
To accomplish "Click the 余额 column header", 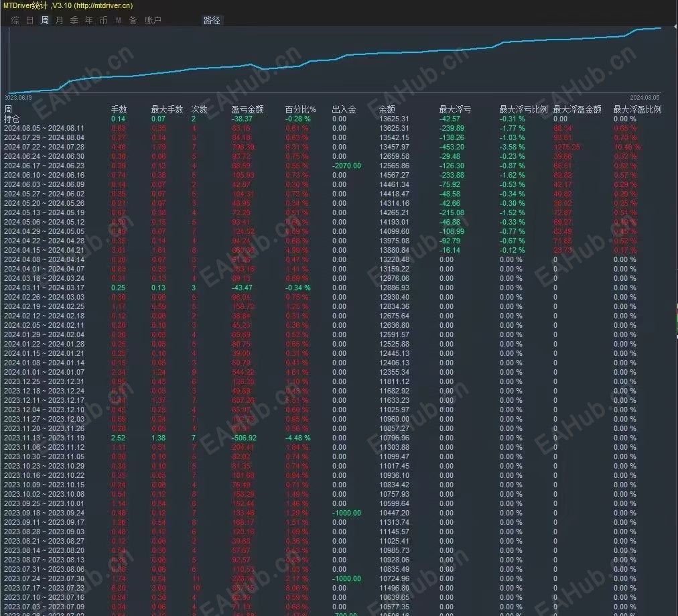I will click(x=387, y=109).
